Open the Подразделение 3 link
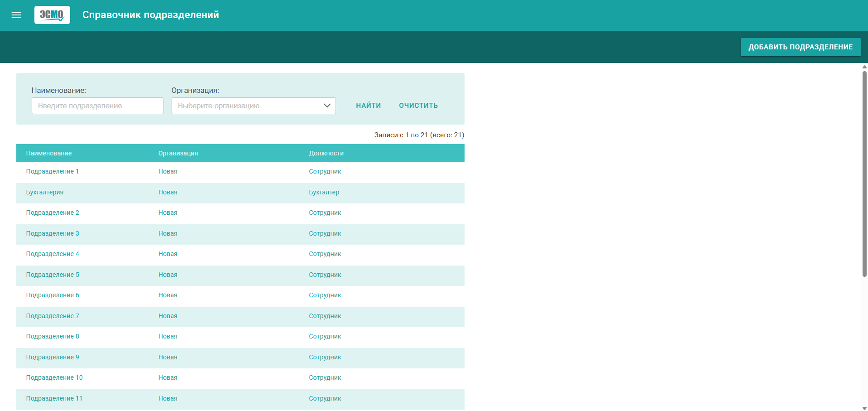The height and width of the screenshot is (411, 868). pyautogui.click(x=53, y=233)
